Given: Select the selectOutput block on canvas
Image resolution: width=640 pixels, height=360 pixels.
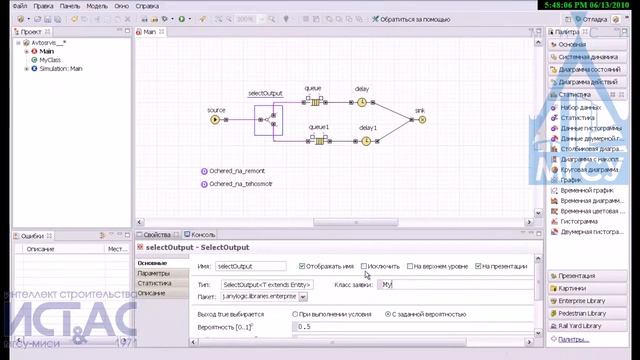Looking at the screenshot, I should 268,120.
